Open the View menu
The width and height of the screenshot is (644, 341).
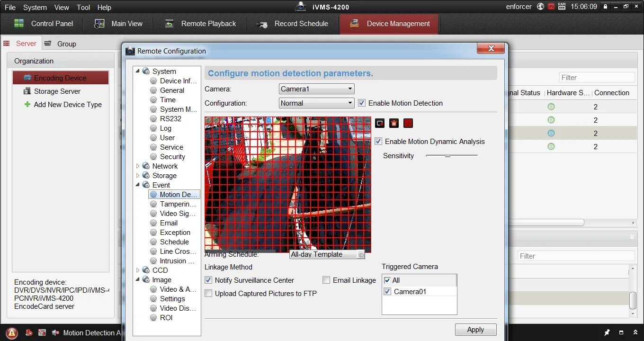[62, 7]
